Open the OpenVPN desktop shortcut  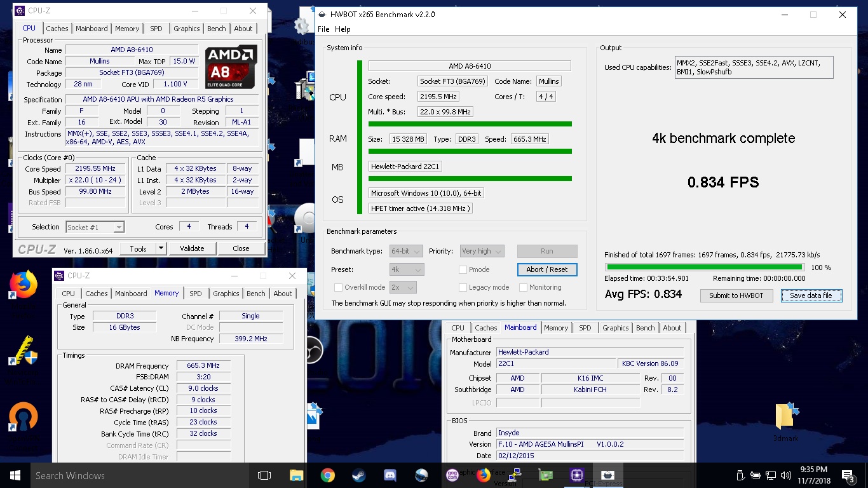(24, 416)
